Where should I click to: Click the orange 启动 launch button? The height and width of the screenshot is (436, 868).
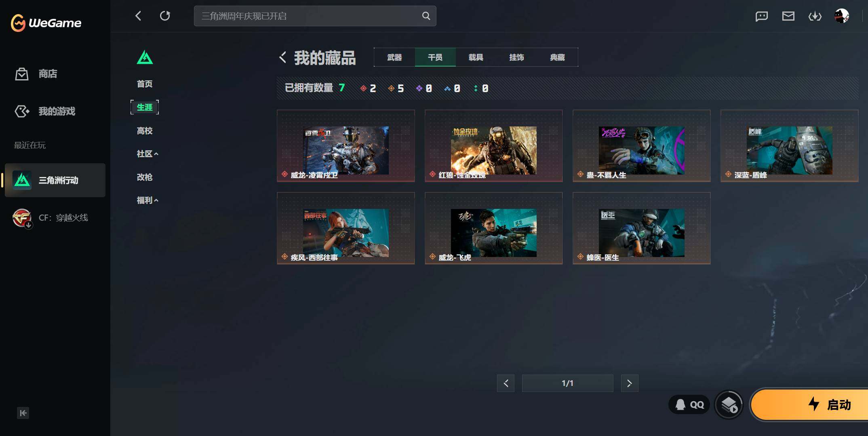(x=810, y=404)
